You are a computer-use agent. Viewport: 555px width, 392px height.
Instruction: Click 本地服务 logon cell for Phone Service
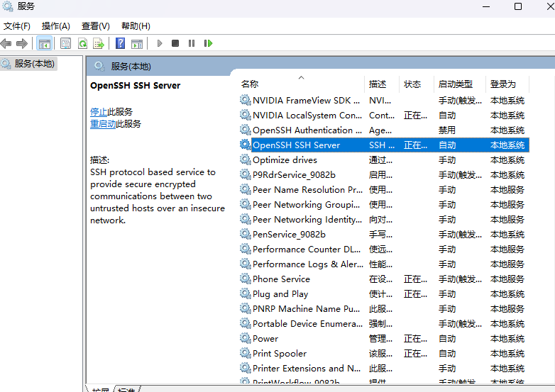(x=507, y=279)
